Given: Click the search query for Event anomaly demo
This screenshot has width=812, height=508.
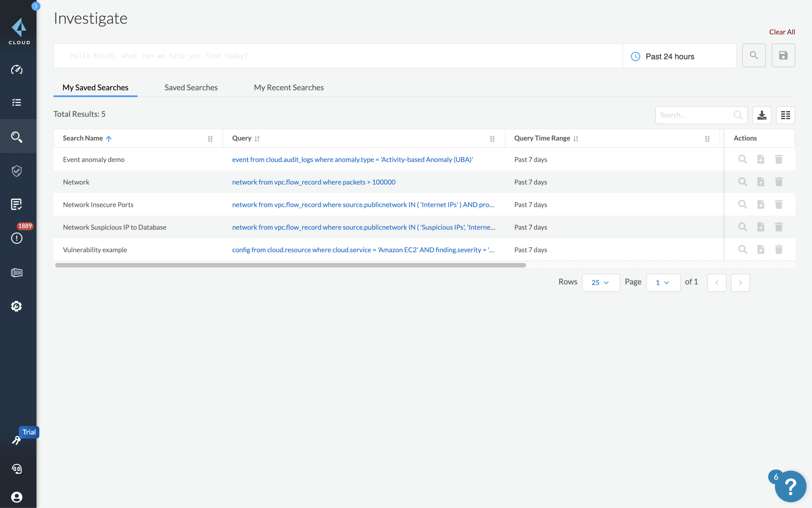Looking at the screenshot, I should pos(352,159).
